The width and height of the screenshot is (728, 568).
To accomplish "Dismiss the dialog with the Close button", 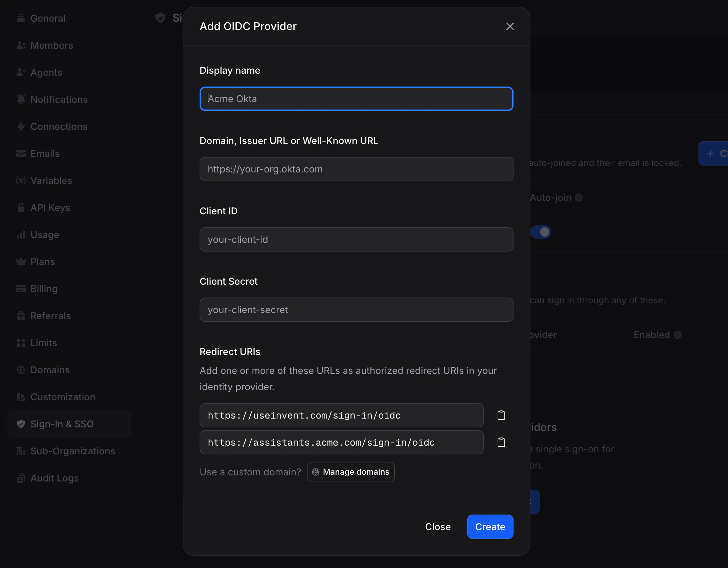I will point(438,526).
